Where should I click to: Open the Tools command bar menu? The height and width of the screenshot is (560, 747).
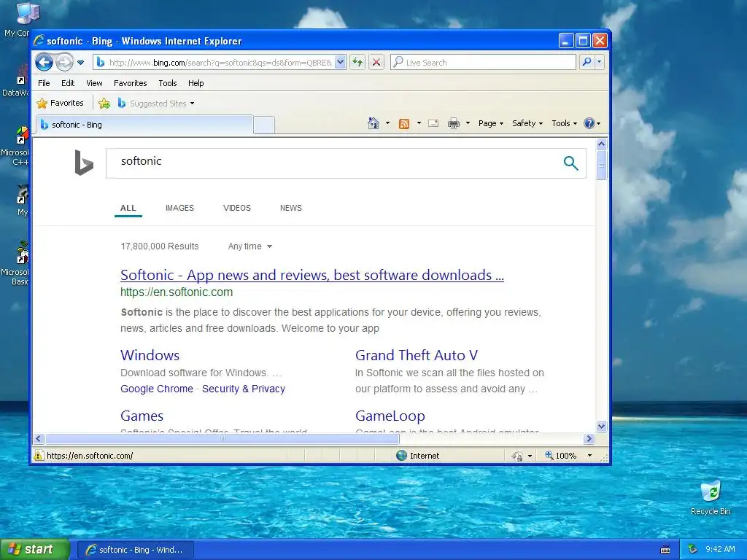(x=565, y=123)
